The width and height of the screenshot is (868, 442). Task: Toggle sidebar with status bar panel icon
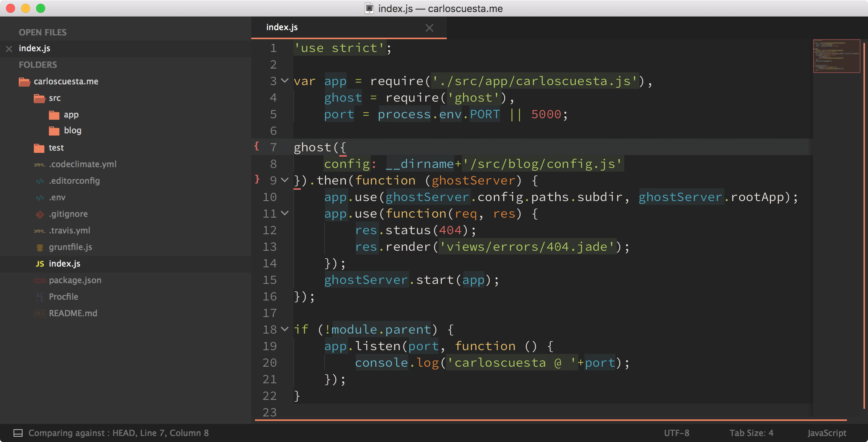click(x=18, y=433)
